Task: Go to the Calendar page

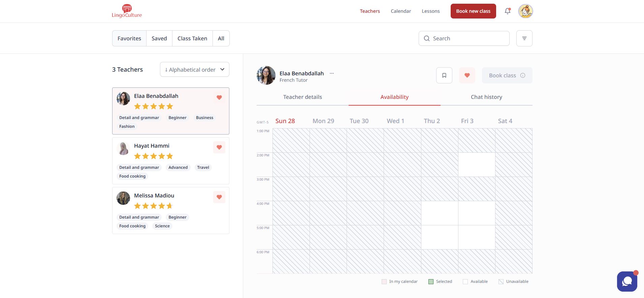Action: [x=401, y=11]
